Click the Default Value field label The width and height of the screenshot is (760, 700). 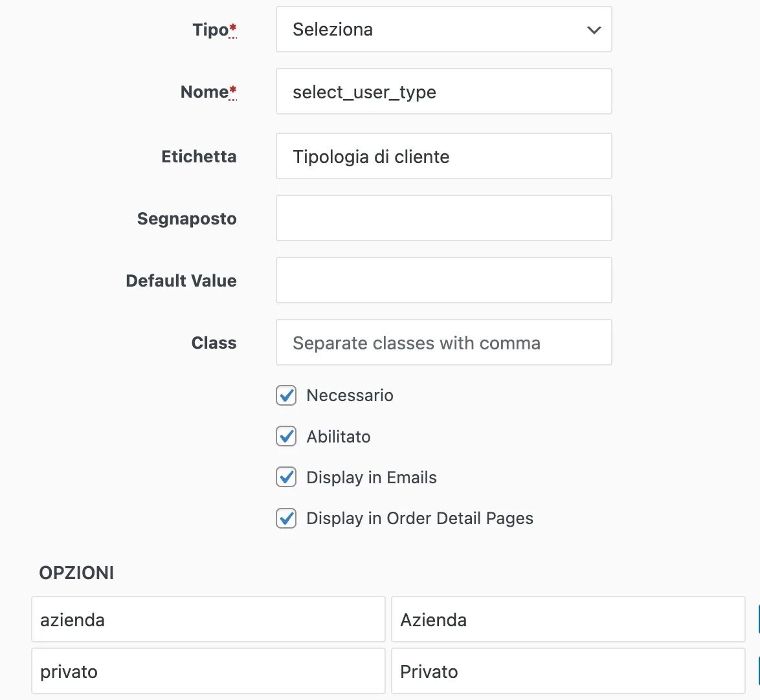181,281
